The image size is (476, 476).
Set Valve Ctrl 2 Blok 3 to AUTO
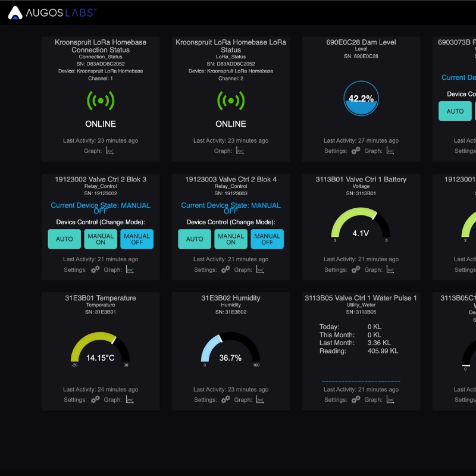[64, 239]
